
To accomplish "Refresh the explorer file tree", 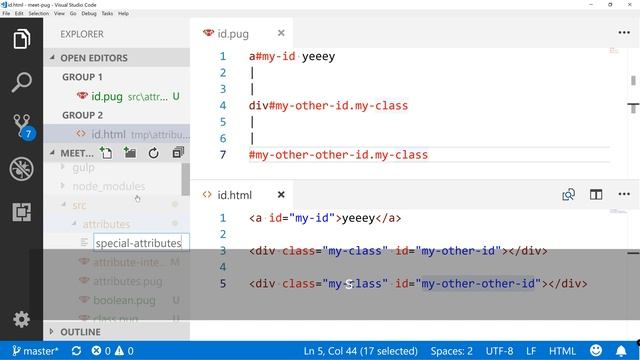I will (153, 153).
